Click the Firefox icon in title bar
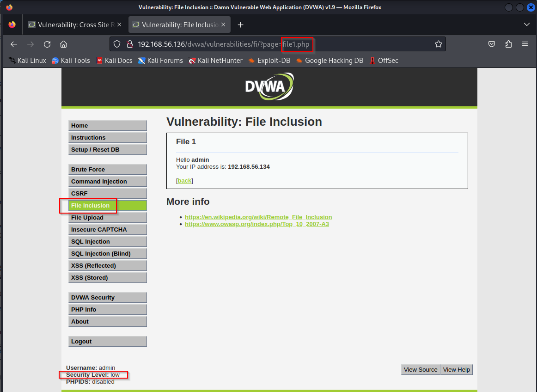537x392 pixels. pyautogui.click(x=9, y=7)
